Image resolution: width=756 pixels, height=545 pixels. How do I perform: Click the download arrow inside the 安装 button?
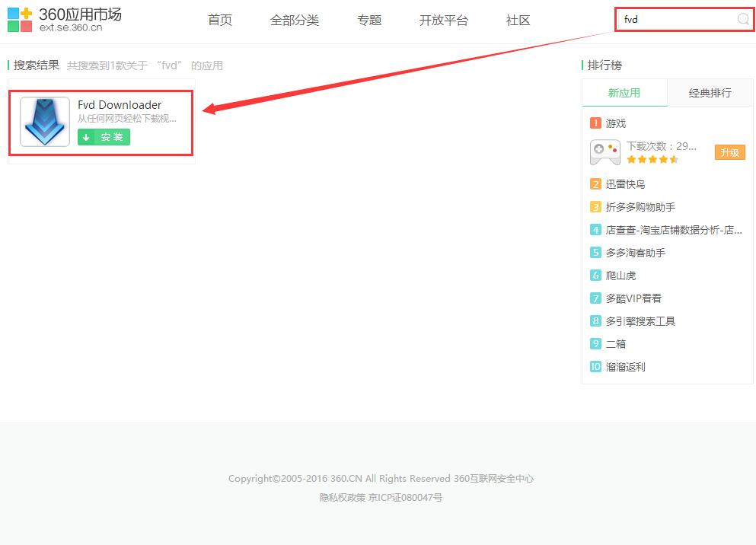tap(86, 137)
